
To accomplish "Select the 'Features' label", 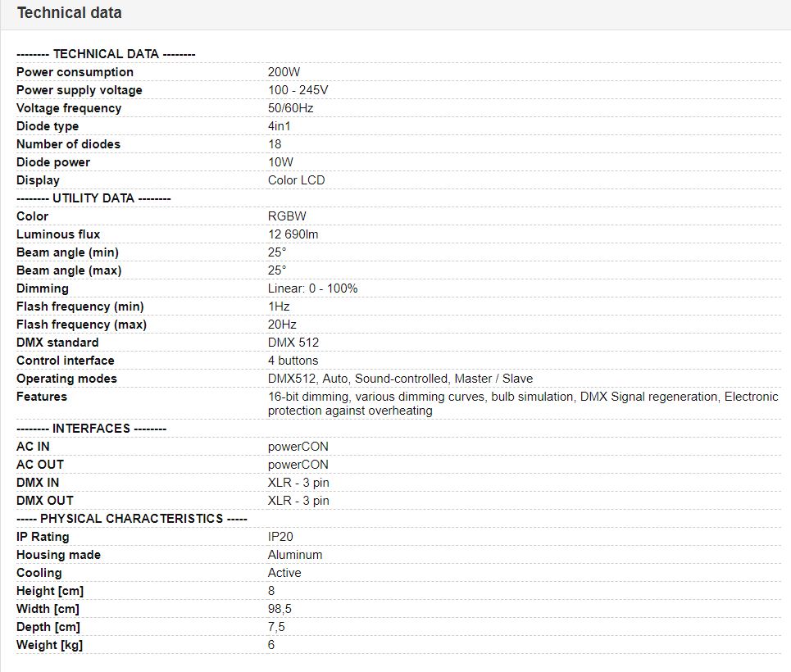I will point(41,397).
